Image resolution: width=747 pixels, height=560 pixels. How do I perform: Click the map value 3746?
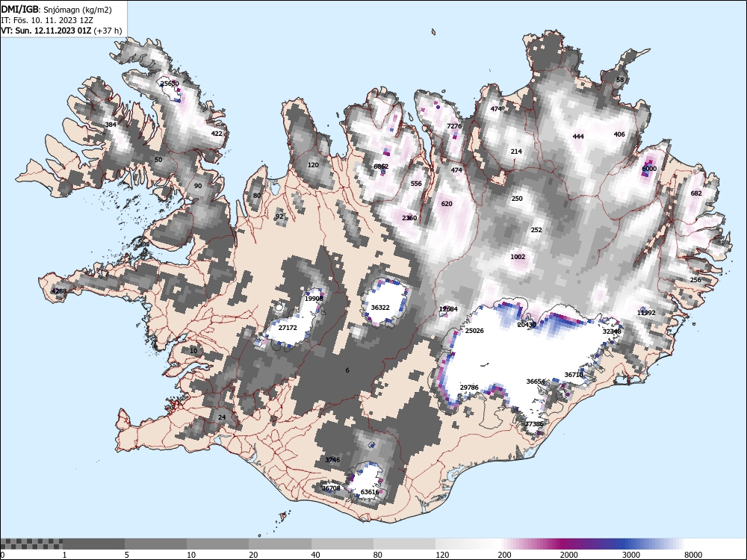coord(332,459)
